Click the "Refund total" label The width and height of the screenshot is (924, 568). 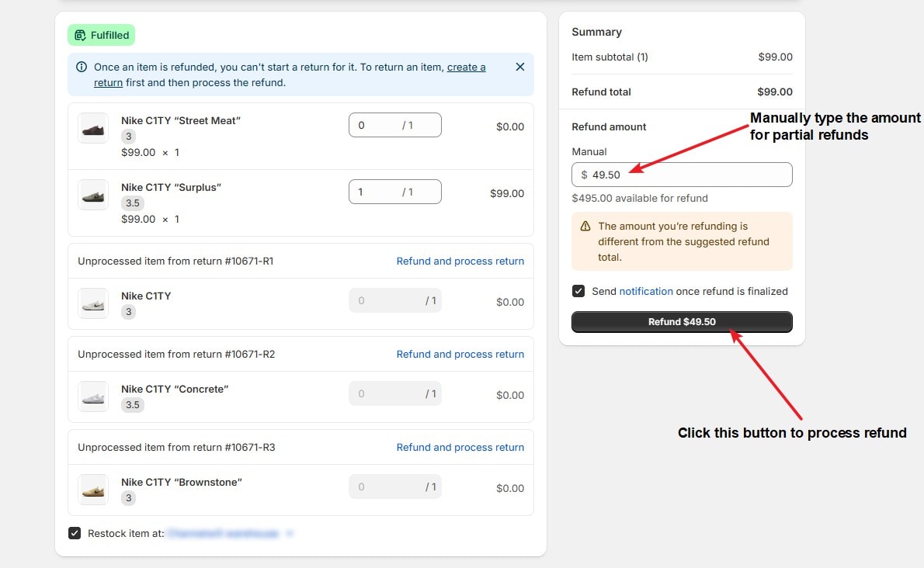[x=601, y=92]
